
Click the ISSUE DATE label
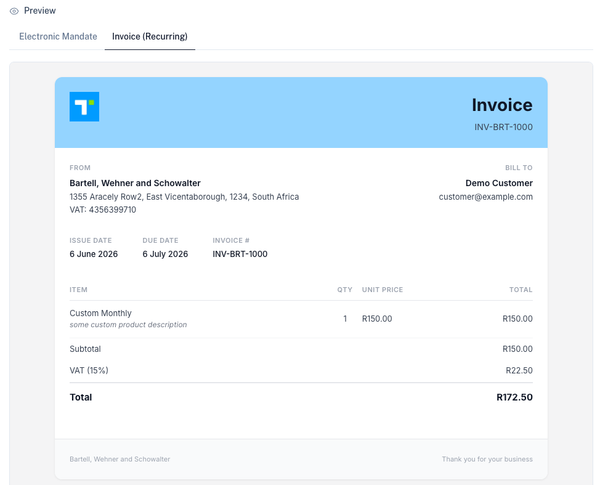[x=91, y=240]
